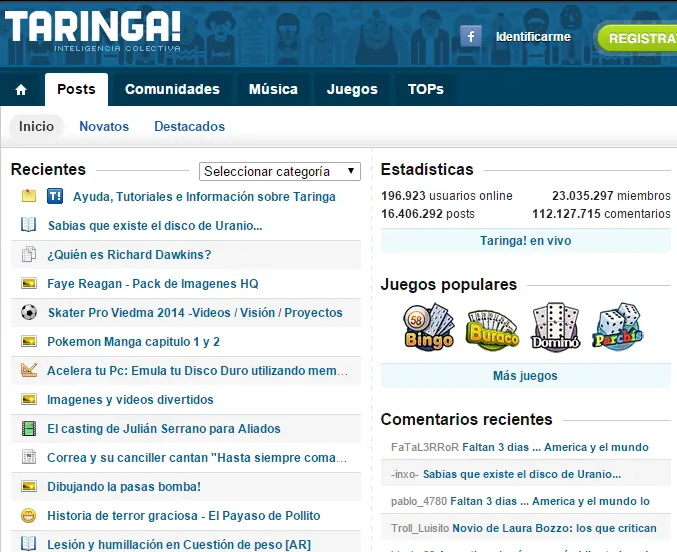677x552 pixels.
Task: Open the Buraco game icon
Action: pyautogui.click(x=492, y=329)
